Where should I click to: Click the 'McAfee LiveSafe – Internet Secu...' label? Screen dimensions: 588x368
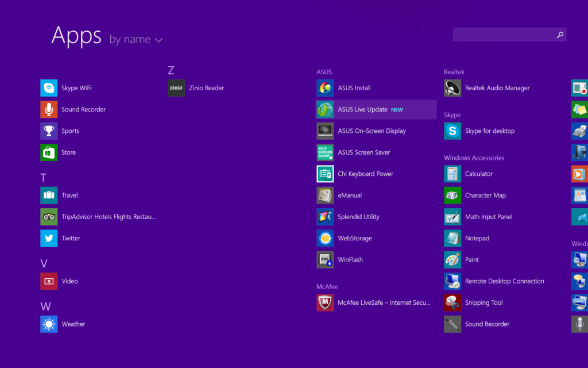384,302
